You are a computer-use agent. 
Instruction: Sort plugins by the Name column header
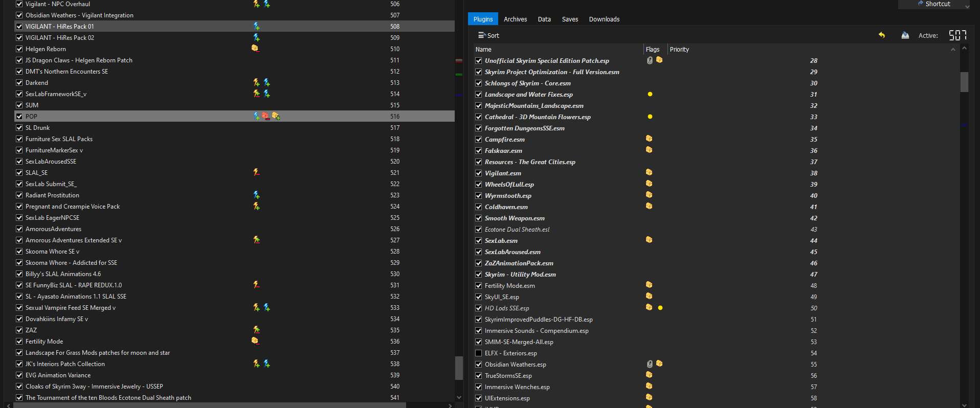click(559, 50)
